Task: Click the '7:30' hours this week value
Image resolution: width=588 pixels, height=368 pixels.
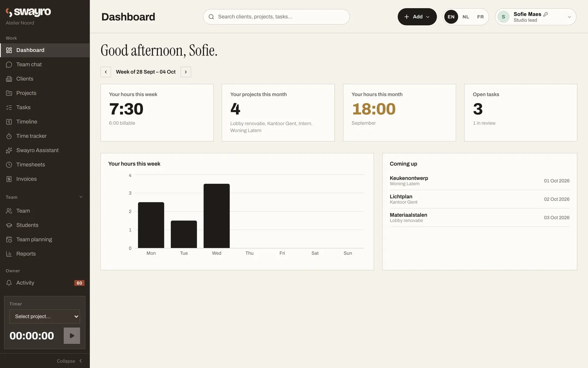Action: (x=126, y=109)
